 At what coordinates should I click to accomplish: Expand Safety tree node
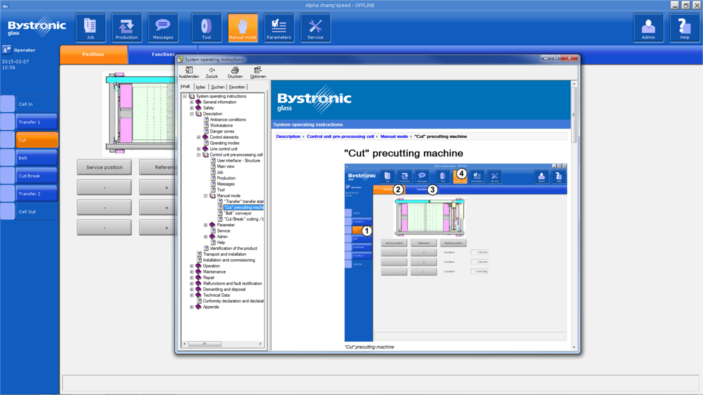[x=191, y=108]
